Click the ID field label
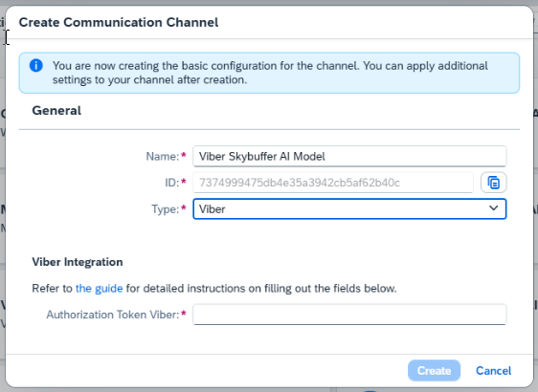 tap(172, 183)
